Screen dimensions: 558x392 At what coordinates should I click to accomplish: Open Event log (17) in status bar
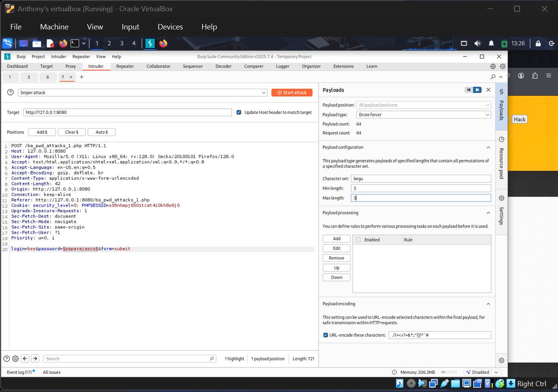20,372
